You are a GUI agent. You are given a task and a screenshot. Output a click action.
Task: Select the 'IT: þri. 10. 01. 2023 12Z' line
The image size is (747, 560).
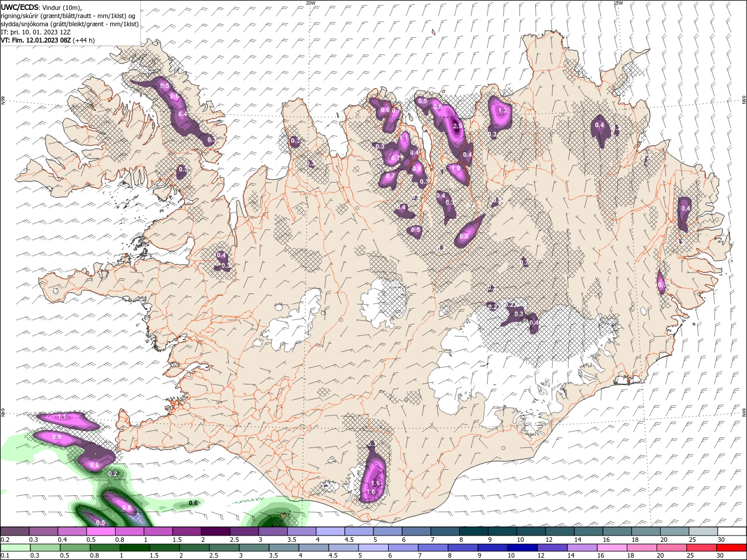(x=36, y=32)
